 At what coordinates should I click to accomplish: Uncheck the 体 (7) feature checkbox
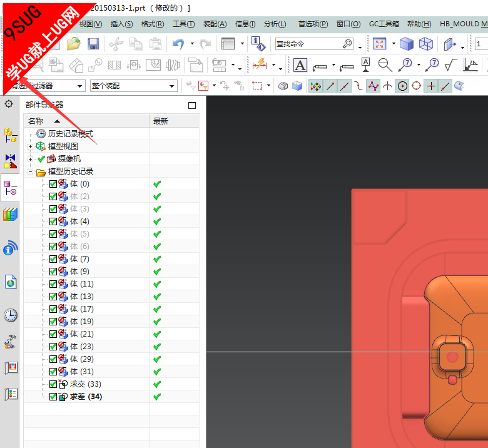point(53,259)
